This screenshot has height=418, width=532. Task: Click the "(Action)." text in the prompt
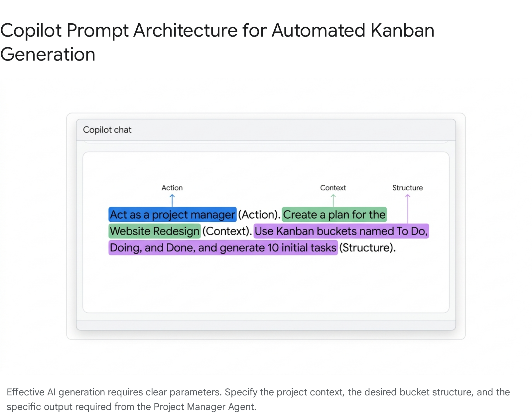(x=259, y=215)
